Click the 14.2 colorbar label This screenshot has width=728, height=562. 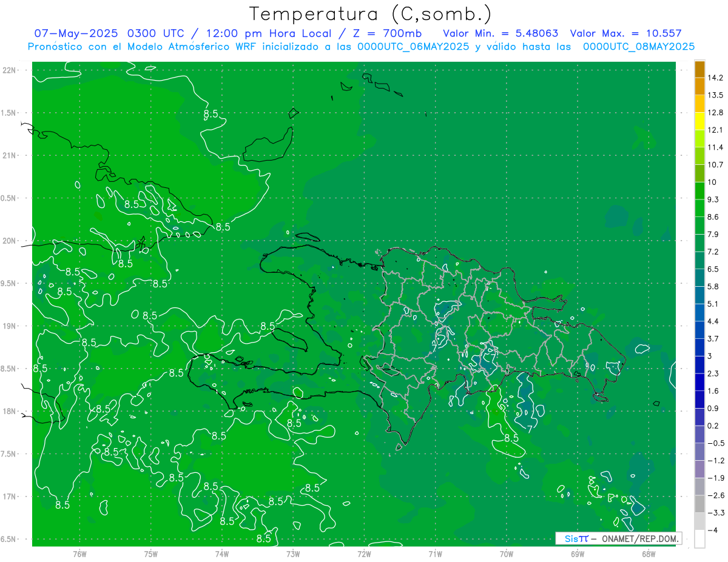pos(715,78)
